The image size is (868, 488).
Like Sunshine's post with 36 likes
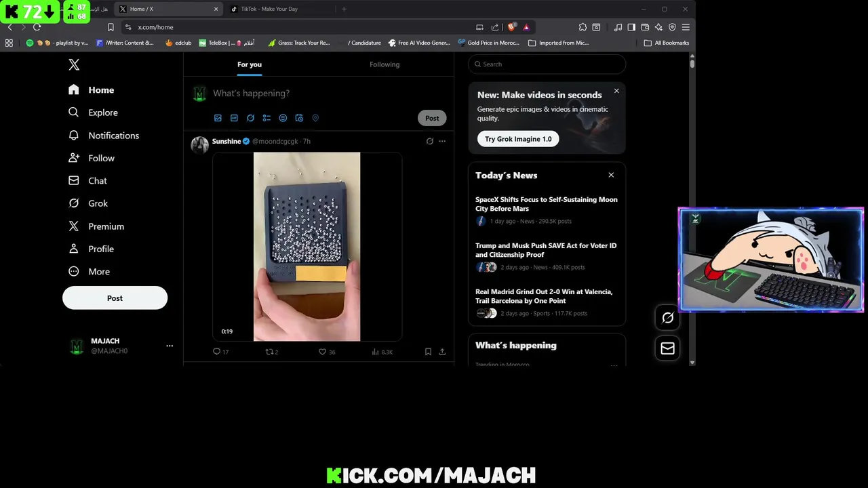pyautogui.click(x=327, y=352)
